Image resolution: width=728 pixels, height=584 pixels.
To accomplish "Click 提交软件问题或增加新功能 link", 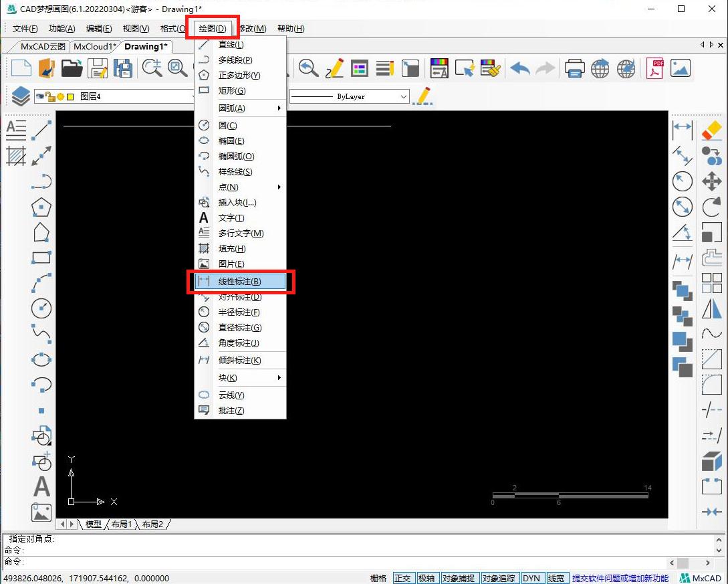I will [x=620, y=578].
